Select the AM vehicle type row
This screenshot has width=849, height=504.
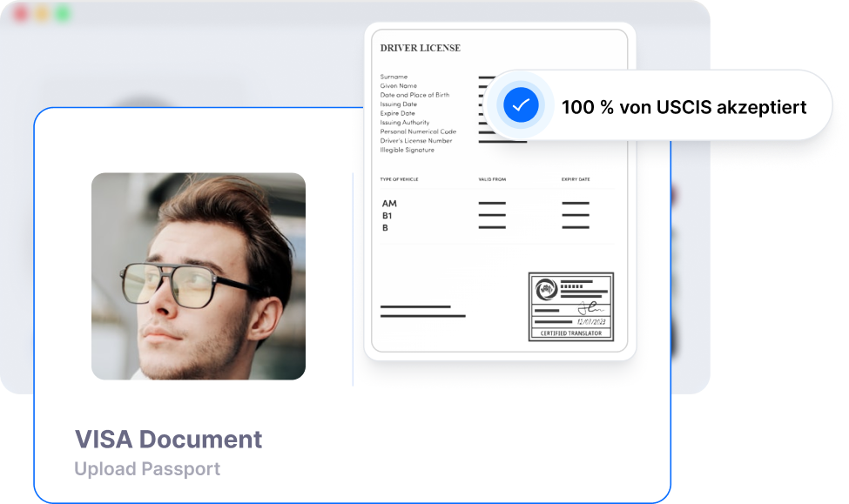(x=389, y=204)
